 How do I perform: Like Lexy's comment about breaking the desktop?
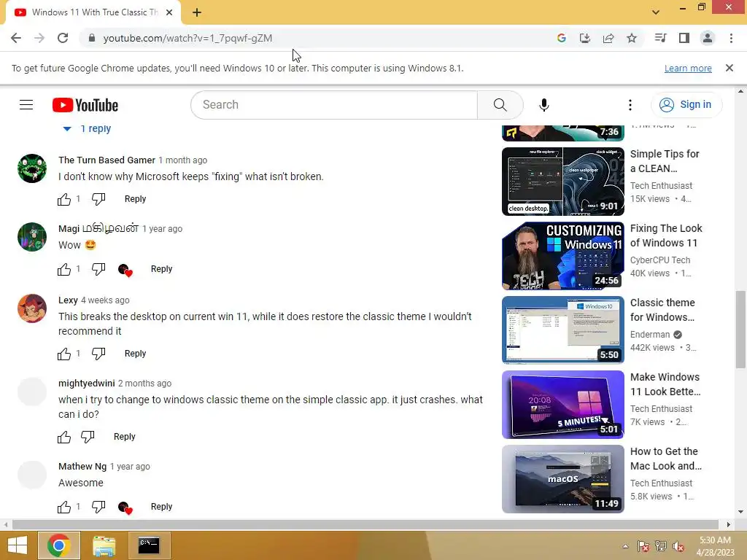[64, 354]
